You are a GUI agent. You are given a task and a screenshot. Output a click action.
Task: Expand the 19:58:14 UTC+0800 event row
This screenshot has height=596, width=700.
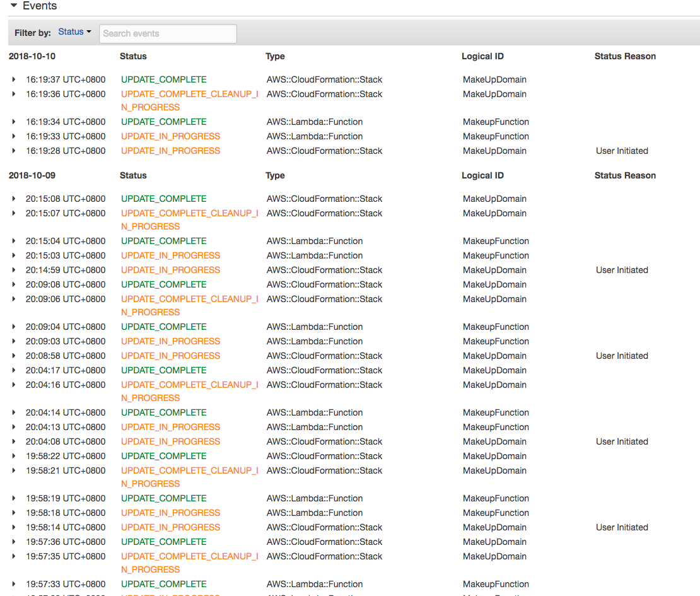(x=13, y=527)
